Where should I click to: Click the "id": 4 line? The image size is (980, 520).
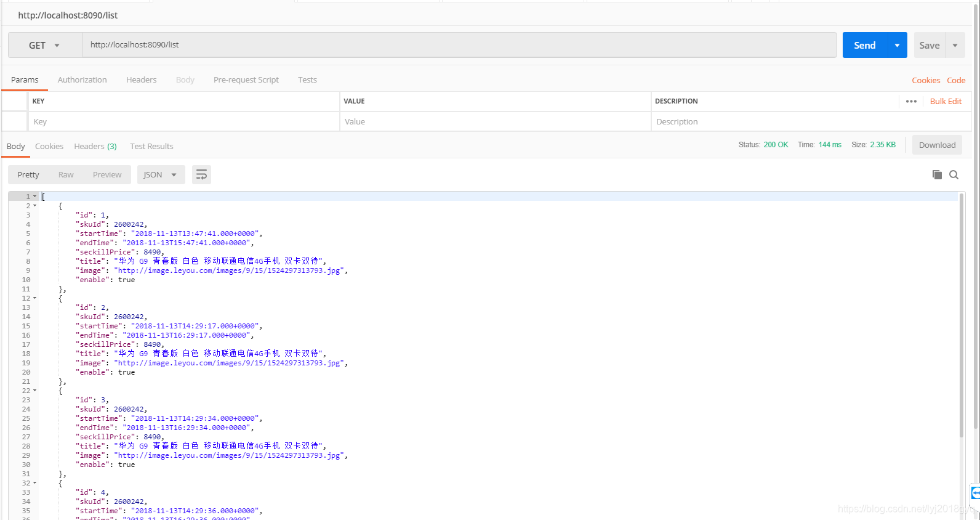point(92,492)
